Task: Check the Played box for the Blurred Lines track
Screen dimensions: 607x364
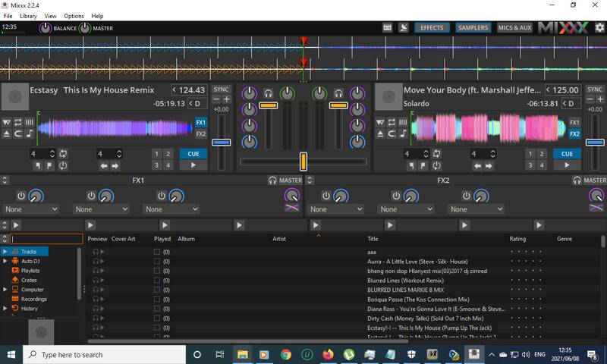Action: coord(157,280)
